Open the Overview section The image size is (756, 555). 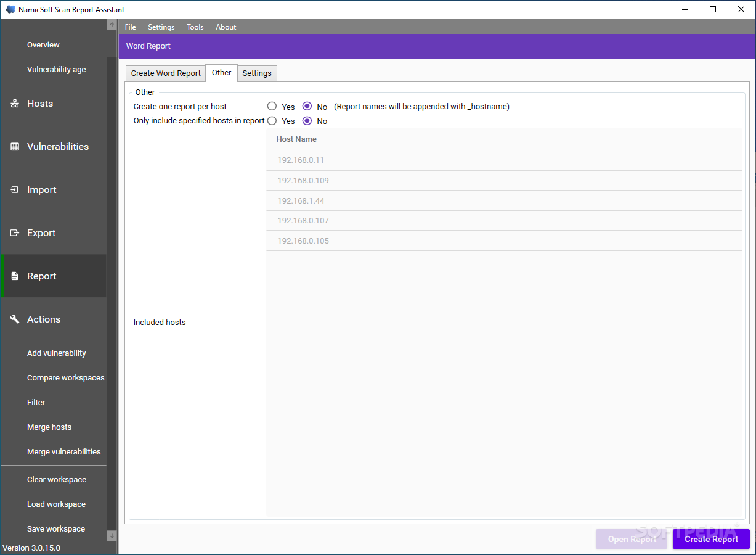point(43,45)
